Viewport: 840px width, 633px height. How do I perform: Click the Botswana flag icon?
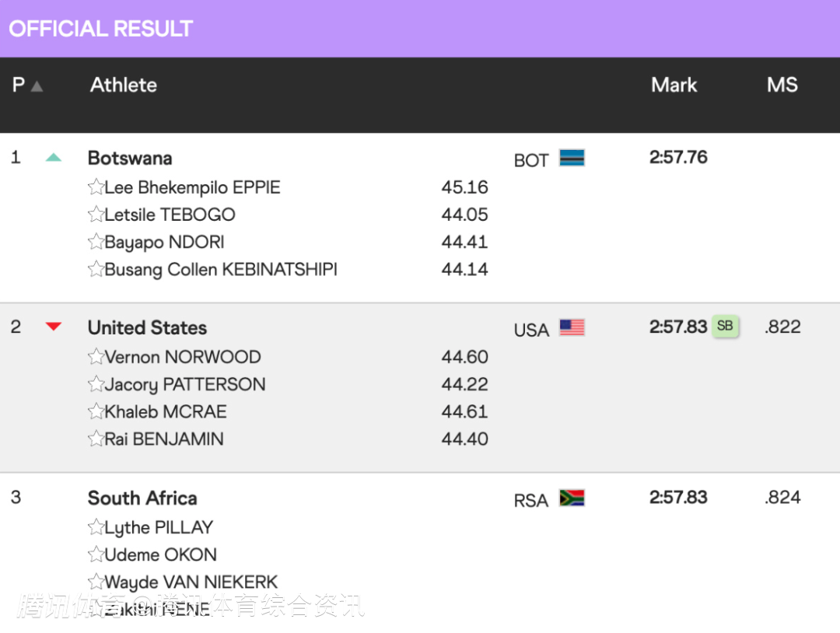pyautogui.click(x=572, y=159)
